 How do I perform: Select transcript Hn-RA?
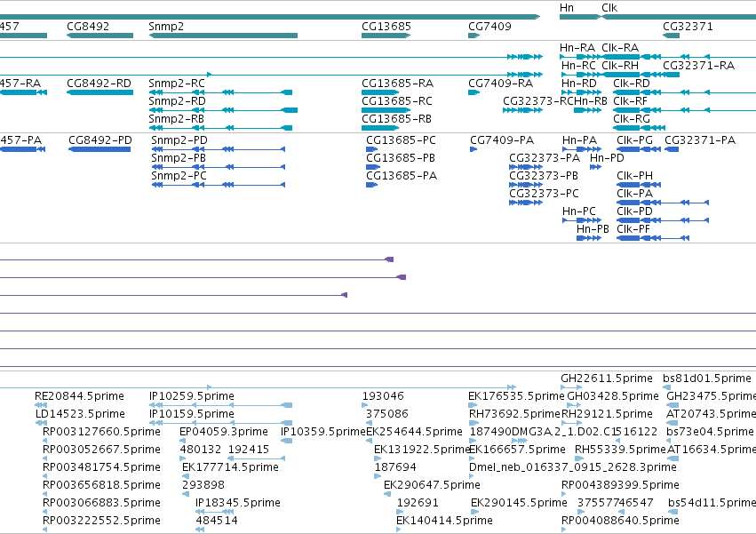pyautogui.click(x=577, y=48)
